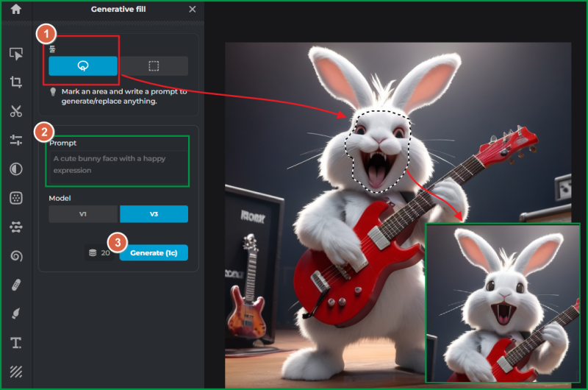Select the Text tool
588x390 pixels.
click(x=16, y=343)
